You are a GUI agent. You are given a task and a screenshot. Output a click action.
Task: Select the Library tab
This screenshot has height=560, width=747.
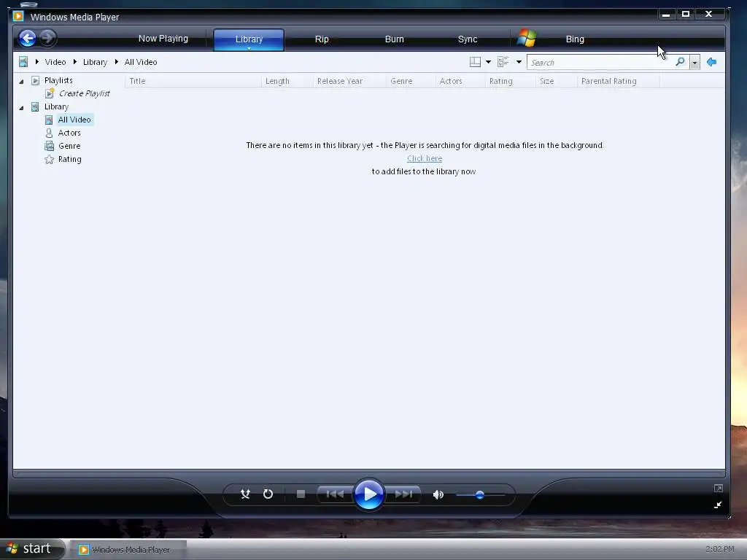pos(249,39)
